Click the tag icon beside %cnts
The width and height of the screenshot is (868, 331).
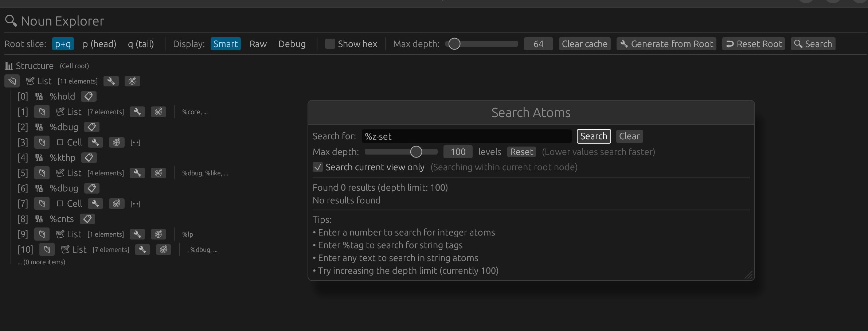coord(87,219)
